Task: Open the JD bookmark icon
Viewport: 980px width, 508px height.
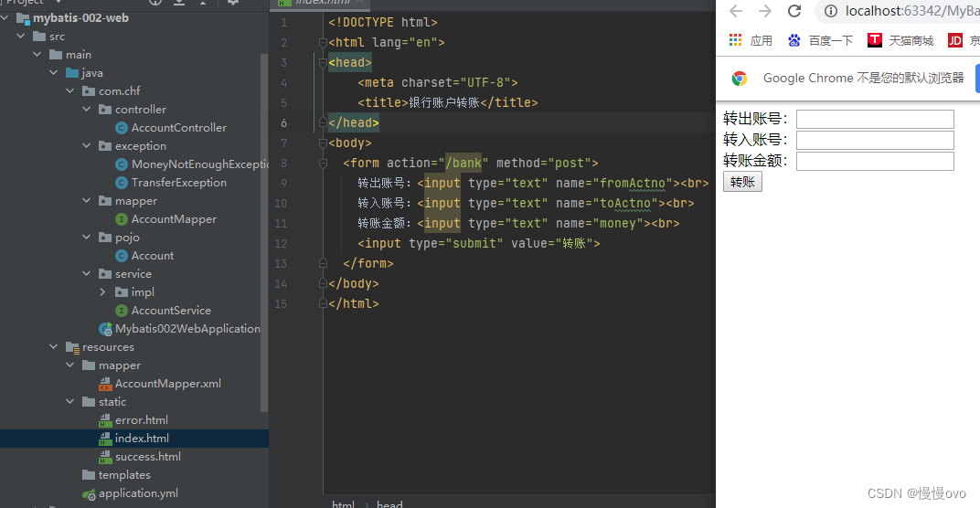Action: click(955, 40)
